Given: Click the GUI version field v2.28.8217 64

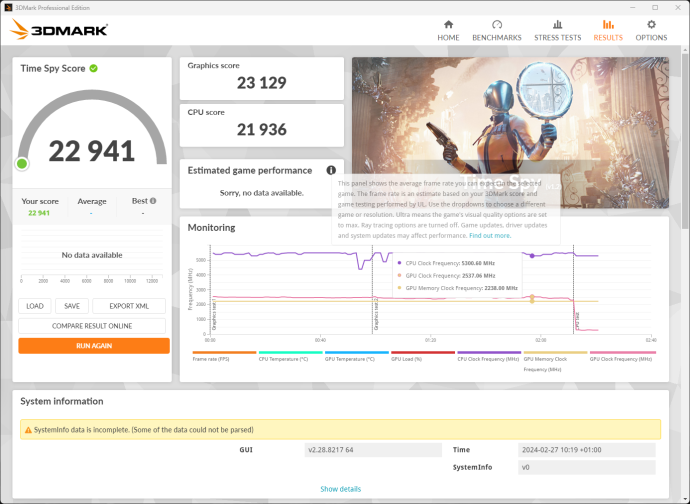Looking at the screenshot, I should tap(373, 450).
